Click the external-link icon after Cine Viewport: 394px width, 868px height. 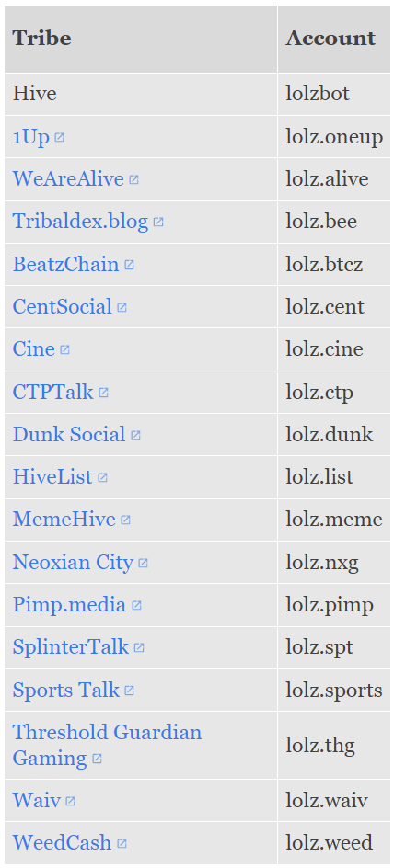(64, 349)
